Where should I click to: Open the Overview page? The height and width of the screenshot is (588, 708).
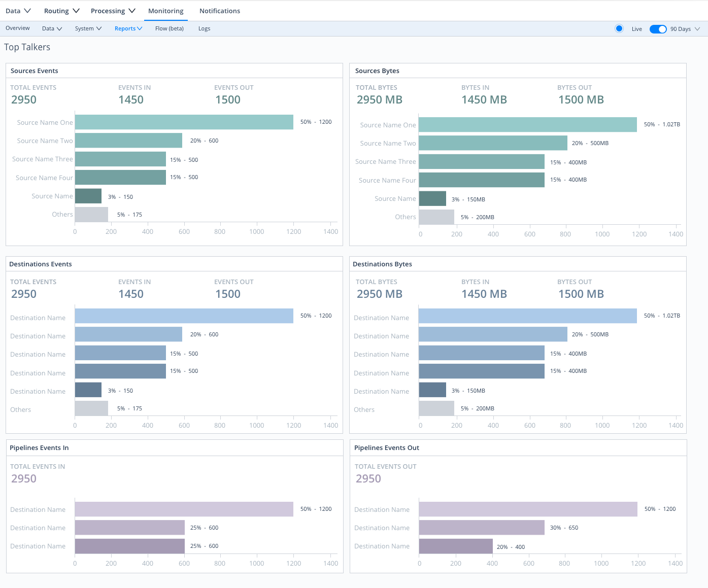coord(17,28)
